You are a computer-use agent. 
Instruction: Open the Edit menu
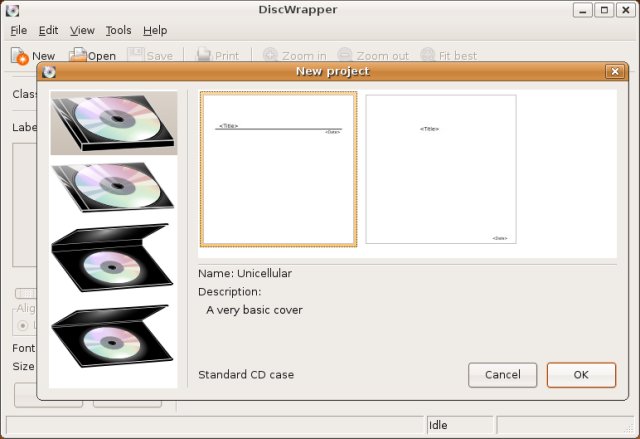(x=48, y=31)
